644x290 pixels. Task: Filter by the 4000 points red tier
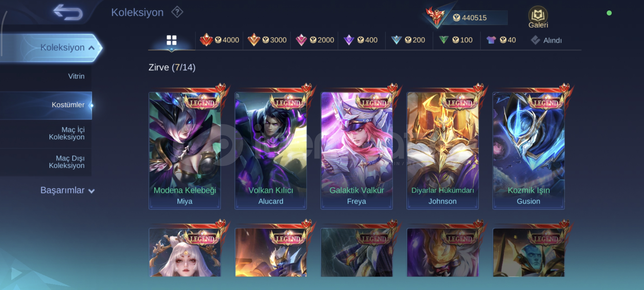click(219, 40)
